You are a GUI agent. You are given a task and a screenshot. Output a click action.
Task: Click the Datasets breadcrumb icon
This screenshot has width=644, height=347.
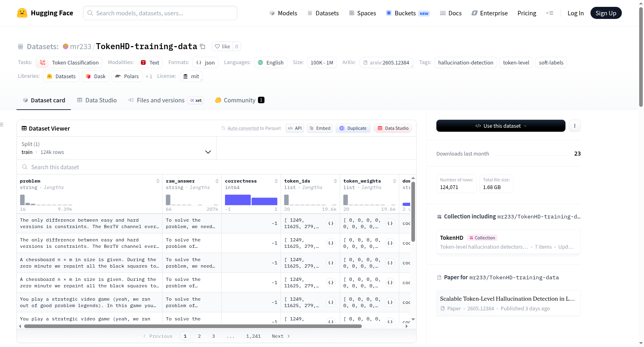click(21, 47)
